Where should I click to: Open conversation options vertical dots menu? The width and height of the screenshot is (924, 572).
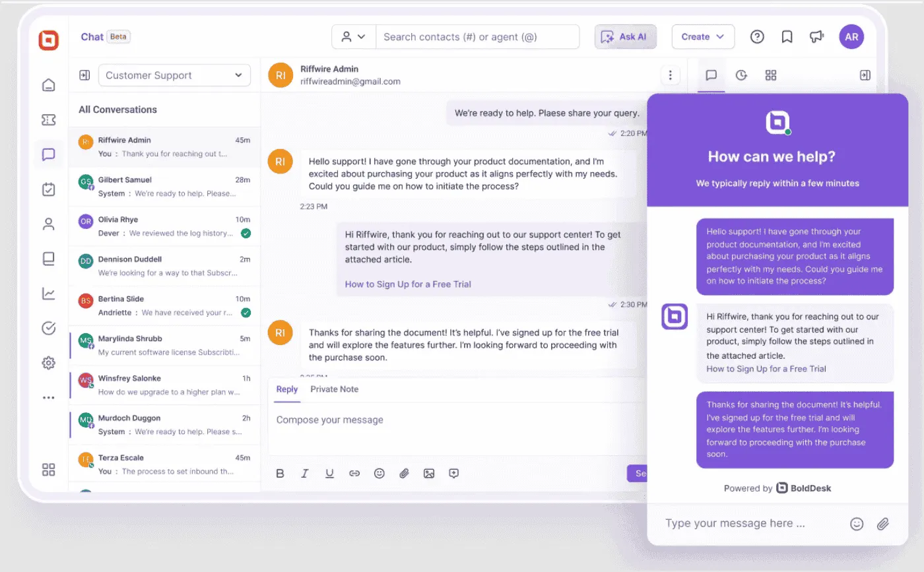670,75
